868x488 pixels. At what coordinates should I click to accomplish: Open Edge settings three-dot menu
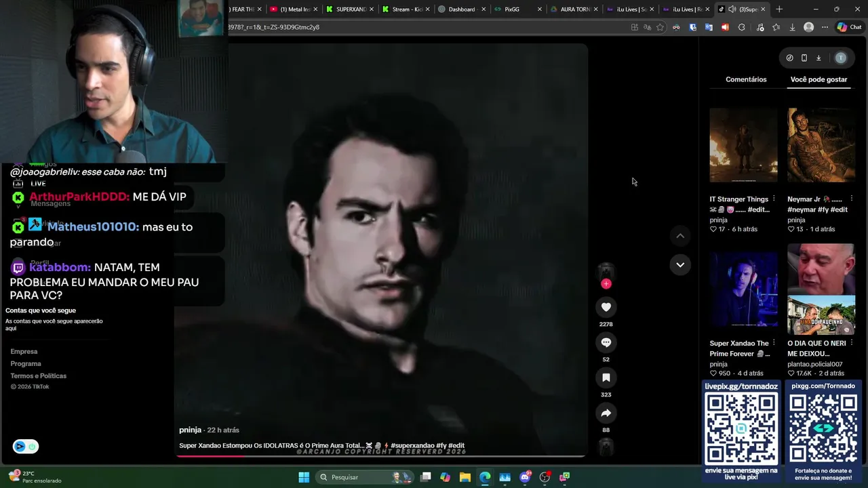(825, 27)
